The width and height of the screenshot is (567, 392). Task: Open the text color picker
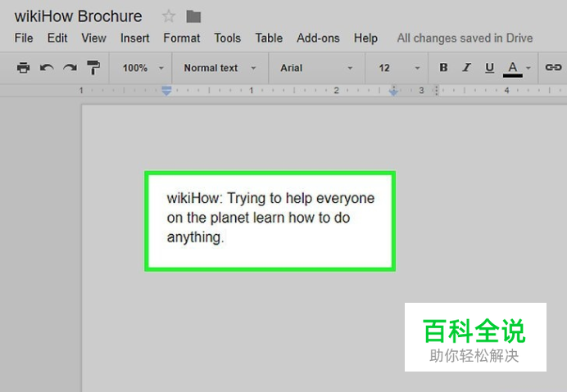click(517, 69)
